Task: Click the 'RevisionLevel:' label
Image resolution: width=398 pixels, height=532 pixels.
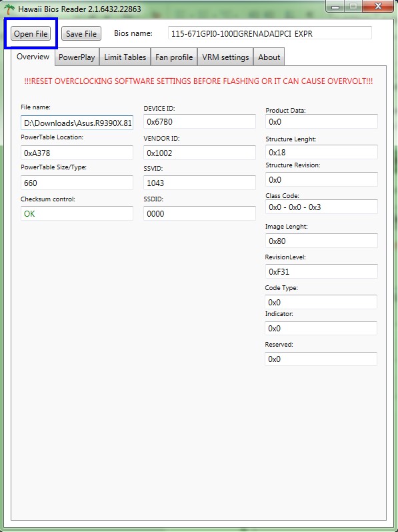Action: pos(285,257)
